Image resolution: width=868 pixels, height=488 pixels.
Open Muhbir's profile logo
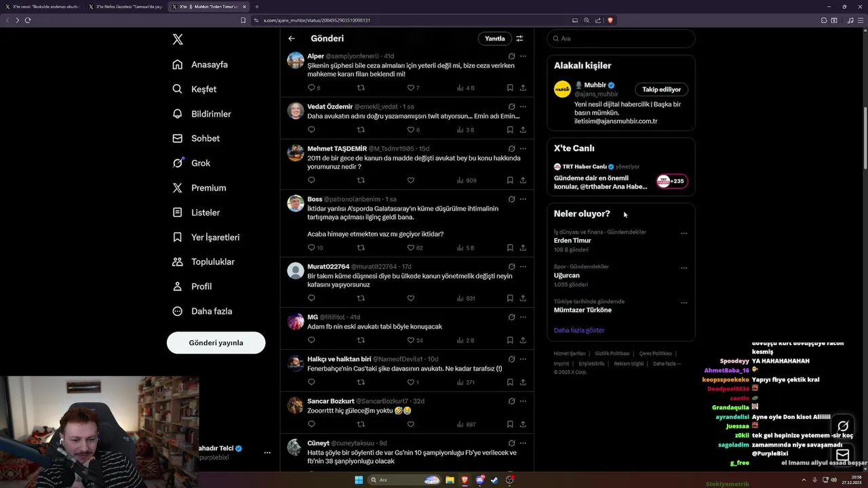(x=562, y=89)
